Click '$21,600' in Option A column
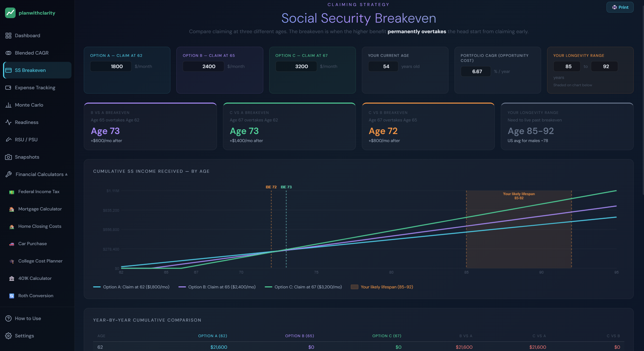 point(219,347)
